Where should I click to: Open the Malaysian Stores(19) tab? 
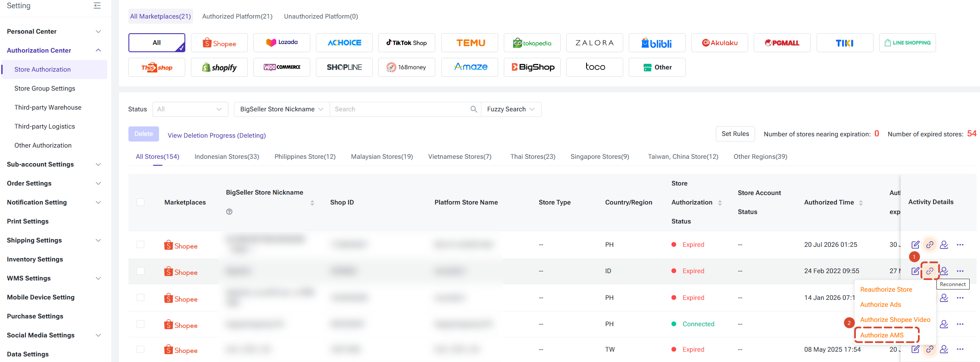382,157
